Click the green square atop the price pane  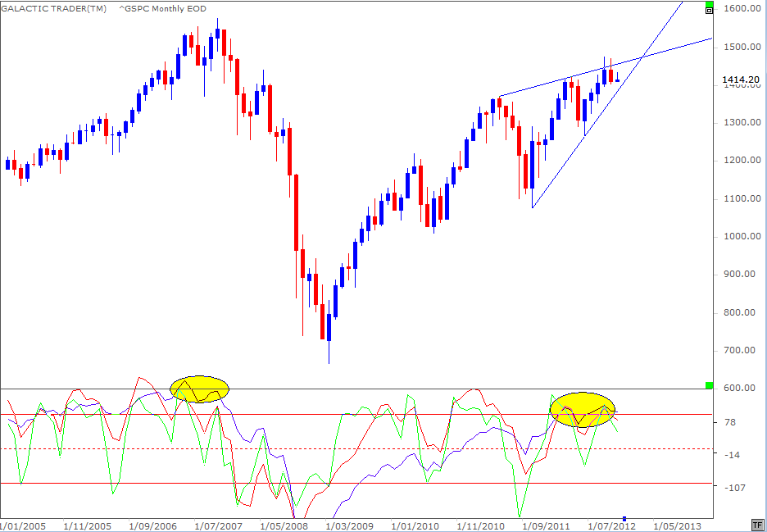[x=710, y=4]
